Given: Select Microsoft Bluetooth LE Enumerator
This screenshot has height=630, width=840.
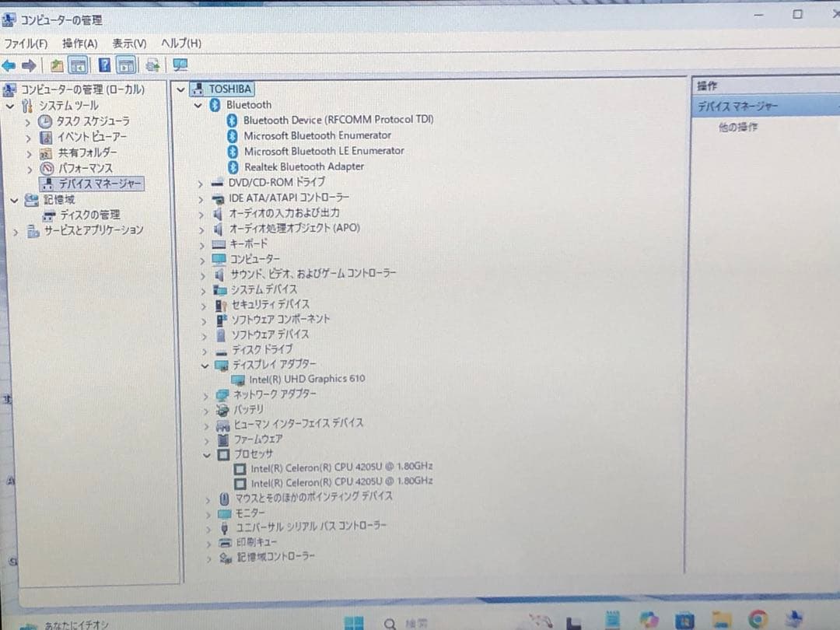Looking at the screenshot, I should [x=325, y=151].
